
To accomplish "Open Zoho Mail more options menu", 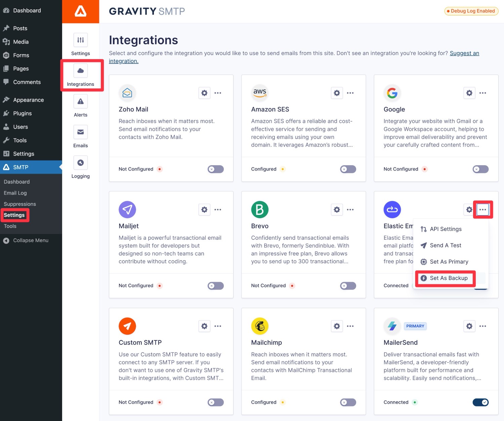I will (218, 93).
